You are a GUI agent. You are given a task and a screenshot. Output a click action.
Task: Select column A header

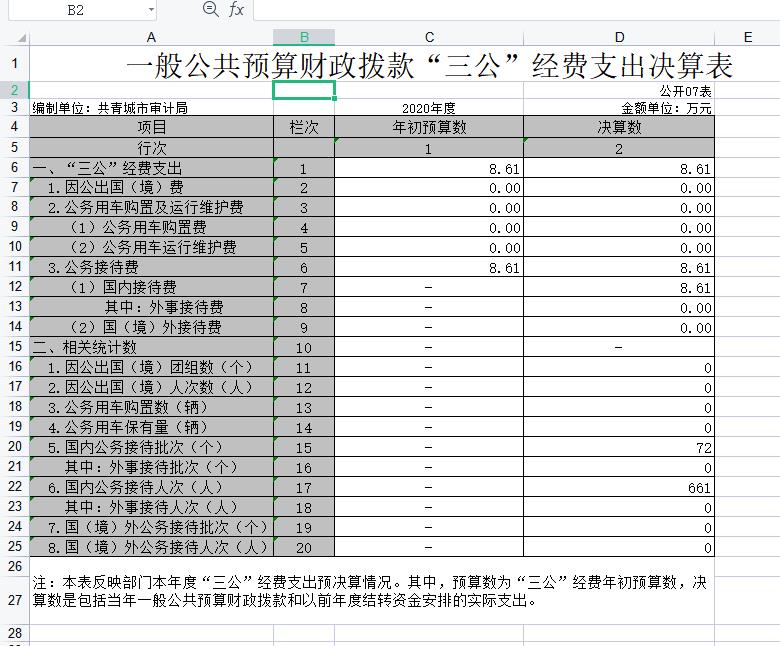click(x=151, y=37)
